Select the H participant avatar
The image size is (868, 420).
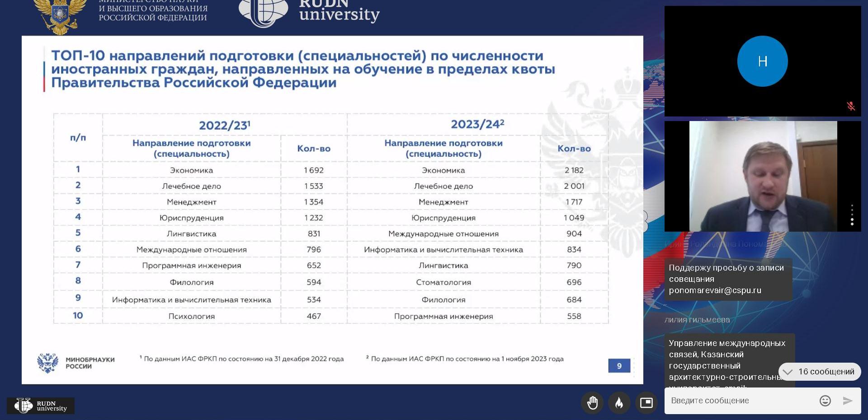point(762,61)
